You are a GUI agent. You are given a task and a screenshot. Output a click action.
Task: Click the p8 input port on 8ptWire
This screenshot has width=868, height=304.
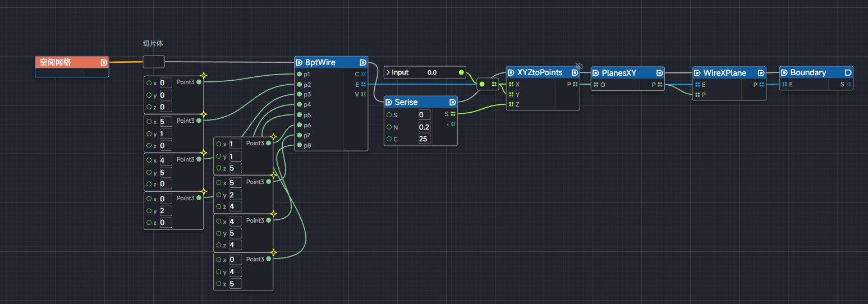click(x=299, y=146)
